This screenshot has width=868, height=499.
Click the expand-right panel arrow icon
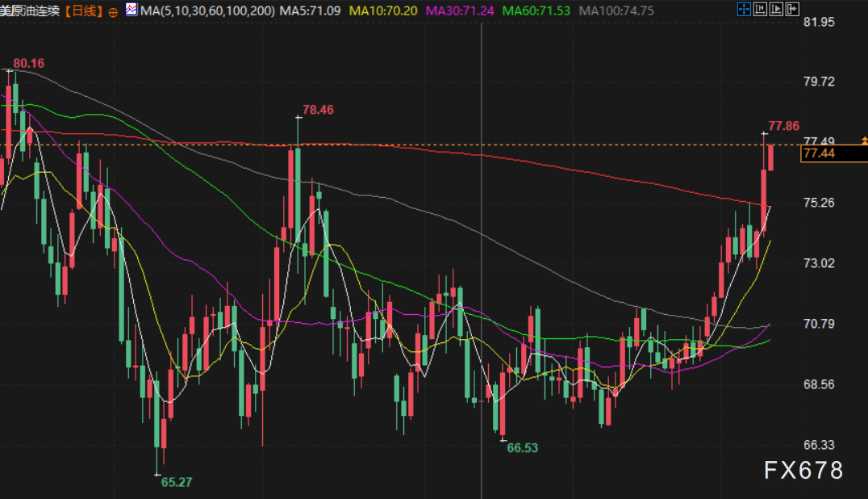tap(792, 9)
